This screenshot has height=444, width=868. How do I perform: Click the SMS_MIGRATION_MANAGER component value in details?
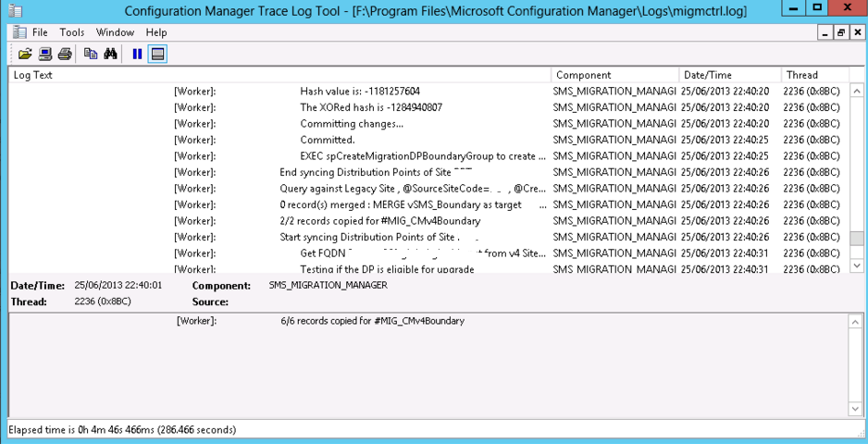[x=329, y=285]
